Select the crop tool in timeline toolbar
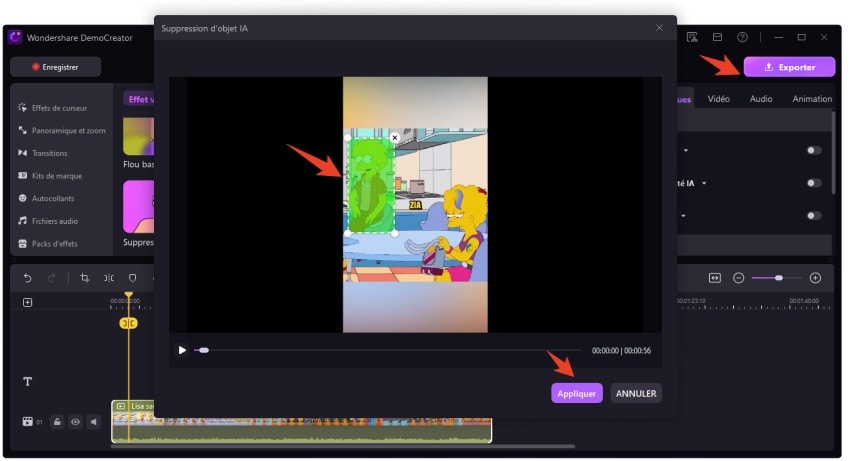Screen dimensions: 850x461 [85, 278]
